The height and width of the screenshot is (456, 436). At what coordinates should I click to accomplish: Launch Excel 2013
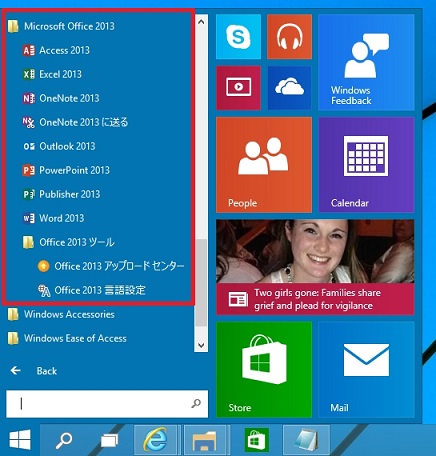point(52,74)
